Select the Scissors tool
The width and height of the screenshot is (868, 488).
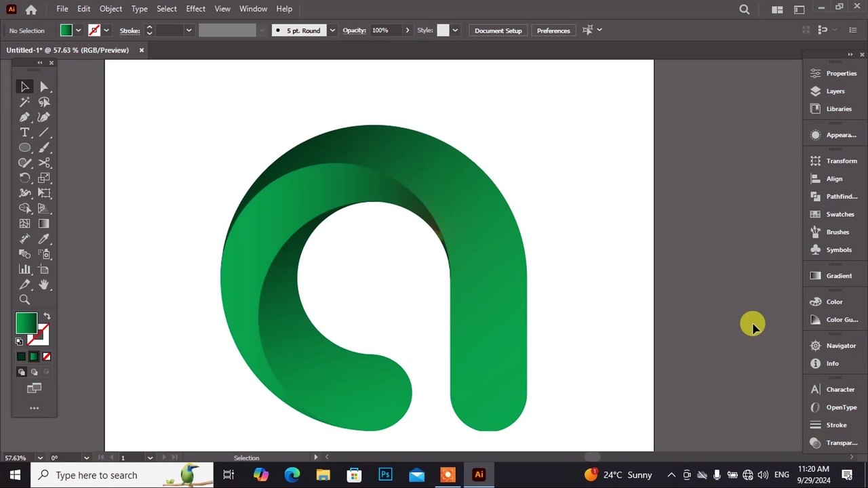tap(44, 163)
